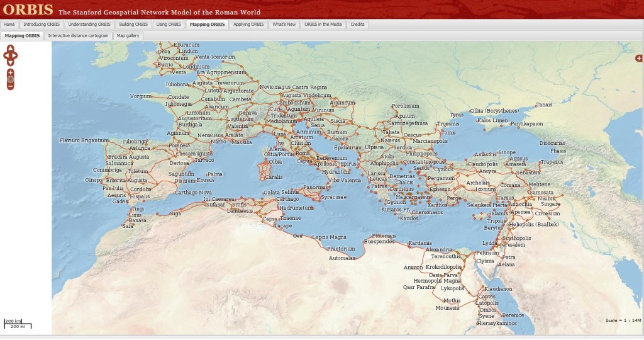Viewport: 644px width, 340px height.
Task: Pan the map left with the west arrow
Action: [x=6, y=57]
